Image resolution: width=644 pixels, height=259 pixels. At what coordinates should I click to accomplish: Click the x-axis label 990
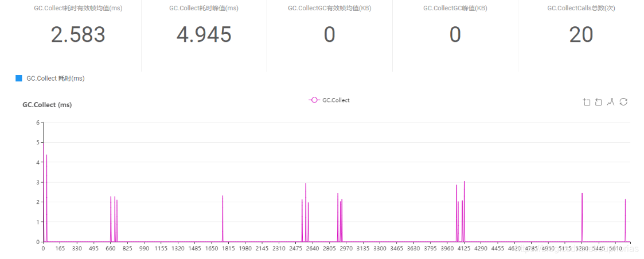[144, 248]
